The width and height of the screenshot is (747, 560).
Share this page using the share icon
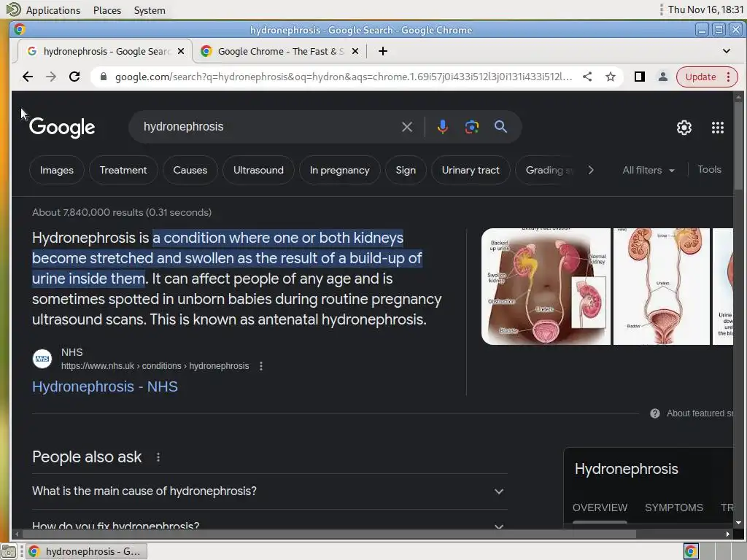[x=587, y=77]
